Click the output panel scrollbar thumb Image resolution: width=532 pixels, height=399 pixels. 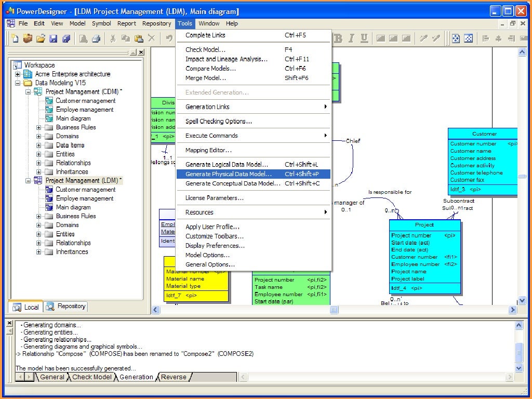point(519,353)
